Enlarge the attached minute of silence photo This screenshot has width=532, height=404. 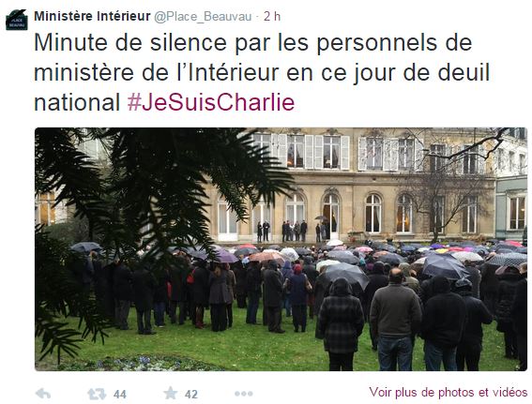click(281, 249)
